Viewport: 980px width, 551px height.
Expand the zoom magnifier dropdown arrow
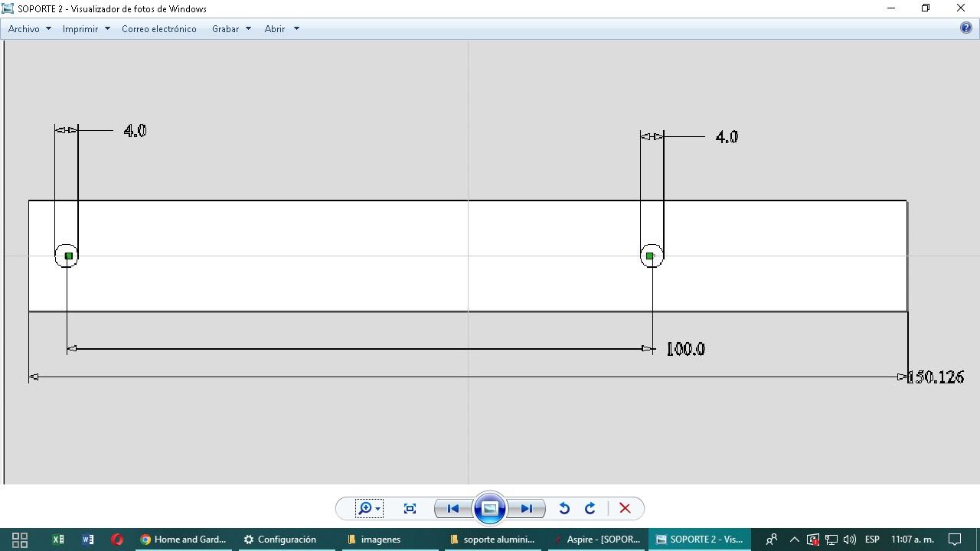coord(377,509)
